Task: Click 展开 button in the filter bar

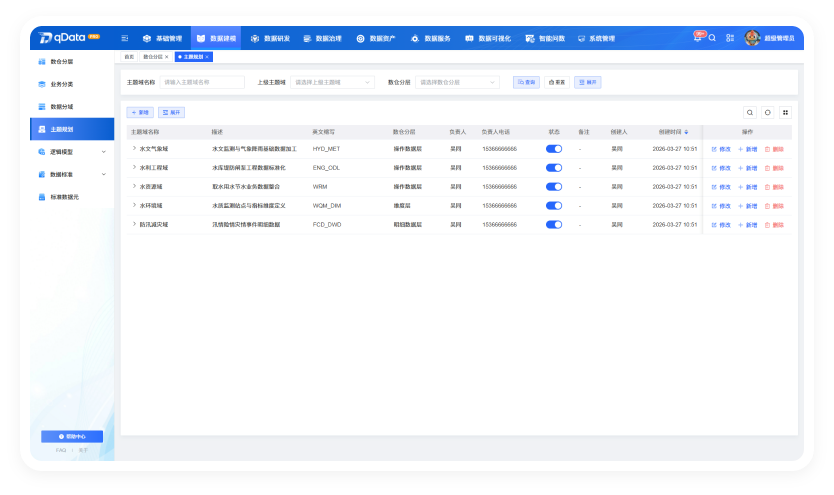Action: pyautogui.click(x=588, y=82)
